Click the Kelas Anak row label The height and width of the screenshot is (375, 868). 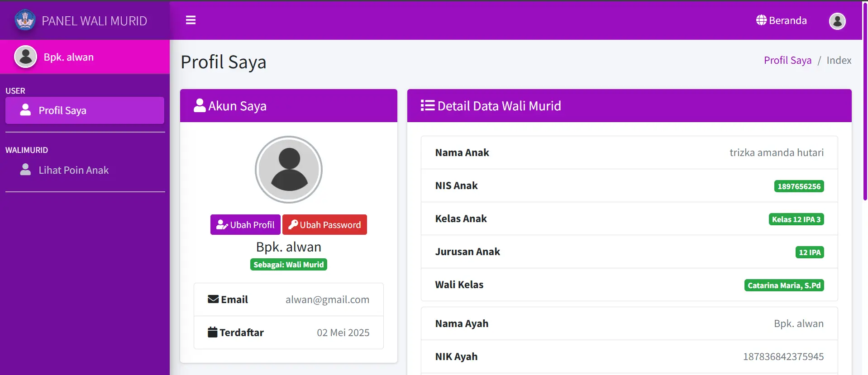(461, 218)
